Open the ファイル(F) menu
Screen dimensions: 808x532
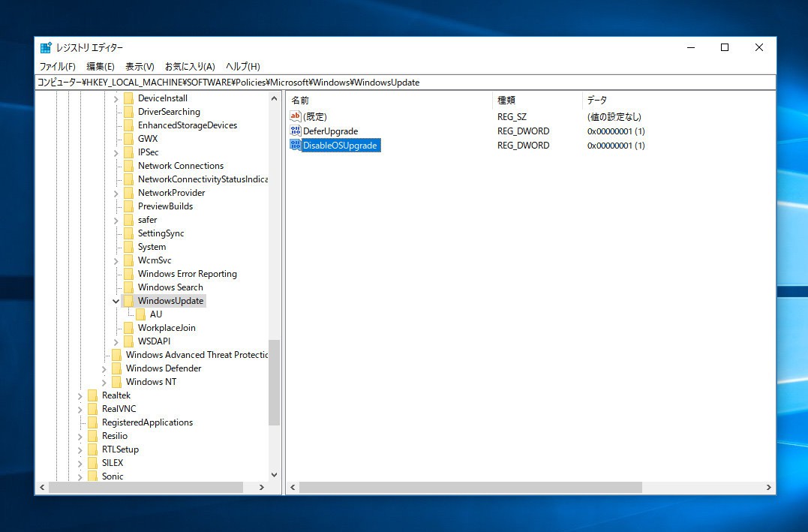pos(57,67)
